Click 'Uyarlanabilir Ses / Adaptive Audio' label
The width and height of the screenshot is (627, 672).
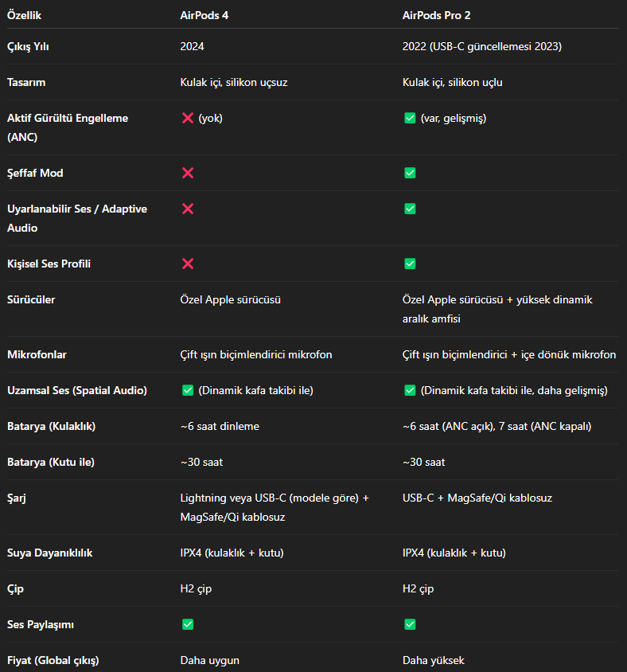click(x=77, y=218)
